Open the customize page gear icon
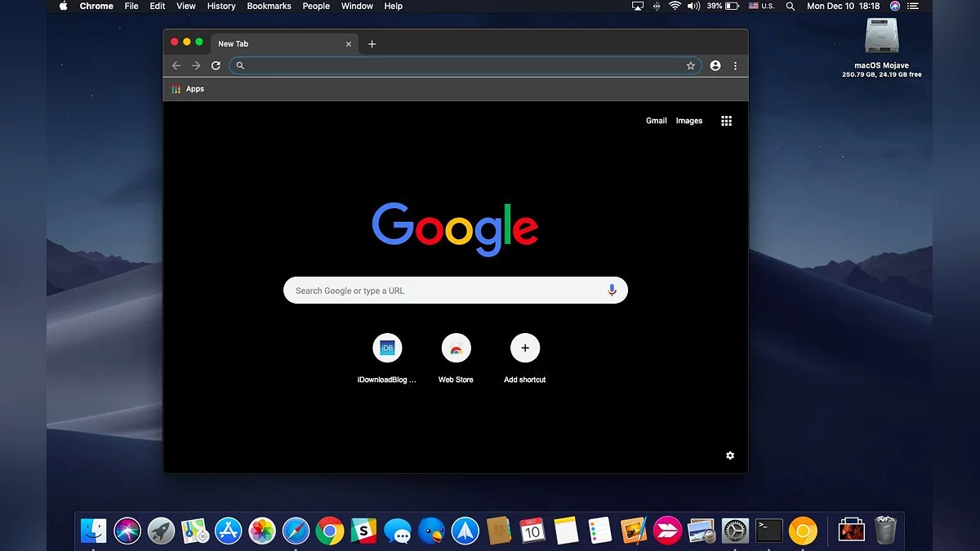 click(730, 455)
